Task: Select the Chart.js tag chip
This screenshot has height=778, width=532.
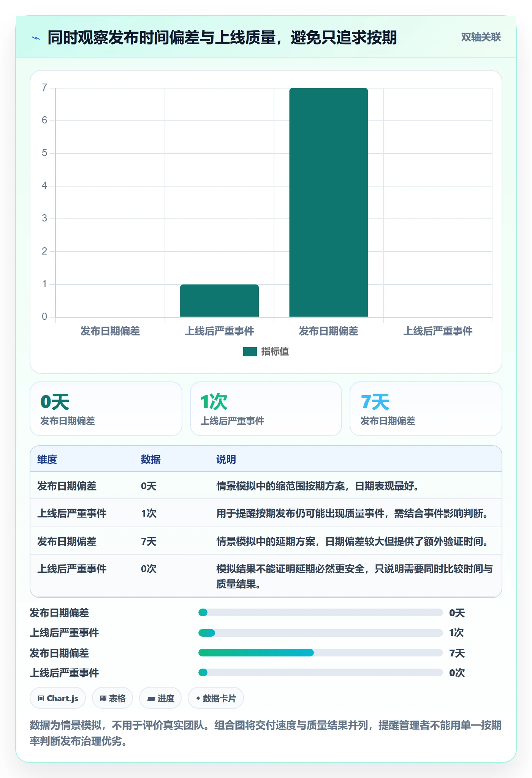Action: [x=58, y=698]
